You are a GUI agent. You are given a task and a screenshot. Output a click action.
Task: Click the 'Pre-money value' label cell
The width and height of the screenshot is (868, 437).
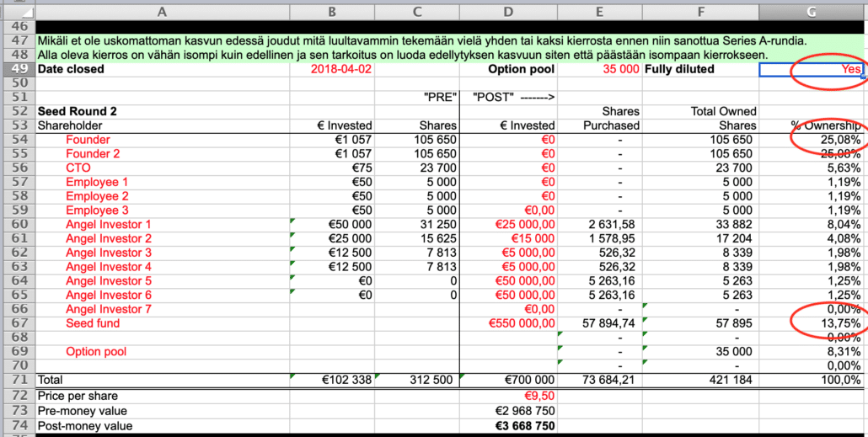162,411
